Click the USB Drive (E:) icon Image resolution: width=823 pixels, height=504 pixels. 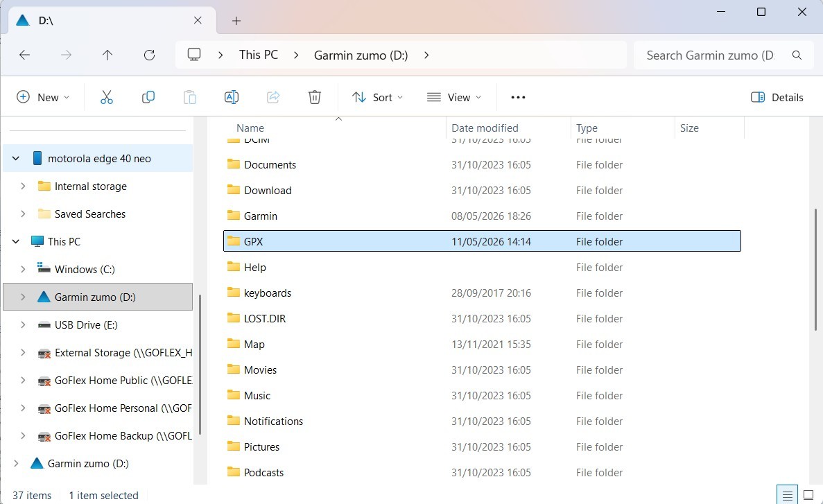click(44, 325)
